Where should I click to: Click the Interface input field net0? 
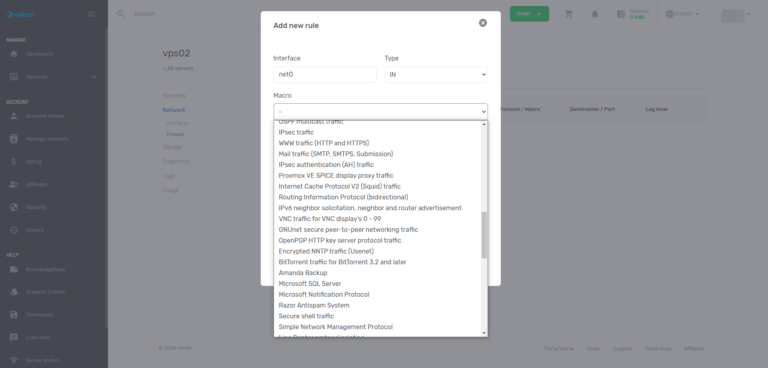(x=325, y=74)
